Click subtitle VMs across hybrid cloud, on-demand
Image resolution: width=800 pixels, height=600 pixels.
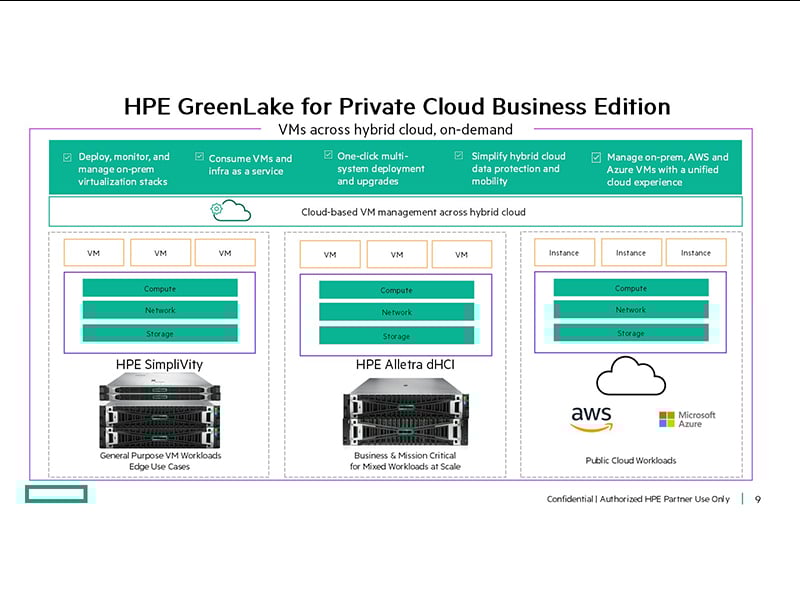(x=395, y=130)
